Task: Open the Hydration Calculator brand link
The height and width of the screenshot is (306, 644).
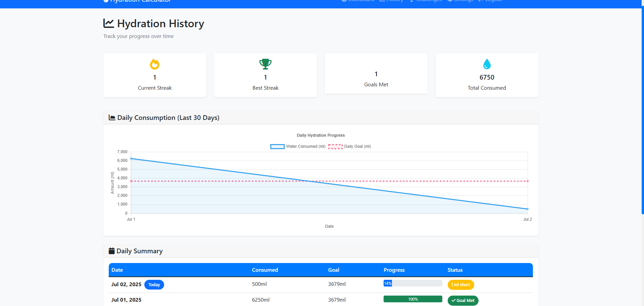Action: pyautogui.click(x=137, y=1)
